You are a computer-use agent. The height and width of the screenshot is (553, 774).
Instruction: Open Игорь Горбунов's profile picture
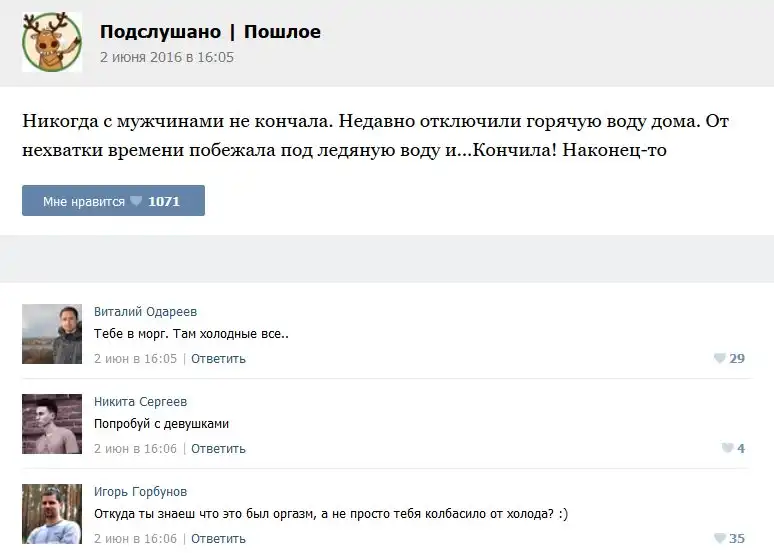(x=52, y=514)
